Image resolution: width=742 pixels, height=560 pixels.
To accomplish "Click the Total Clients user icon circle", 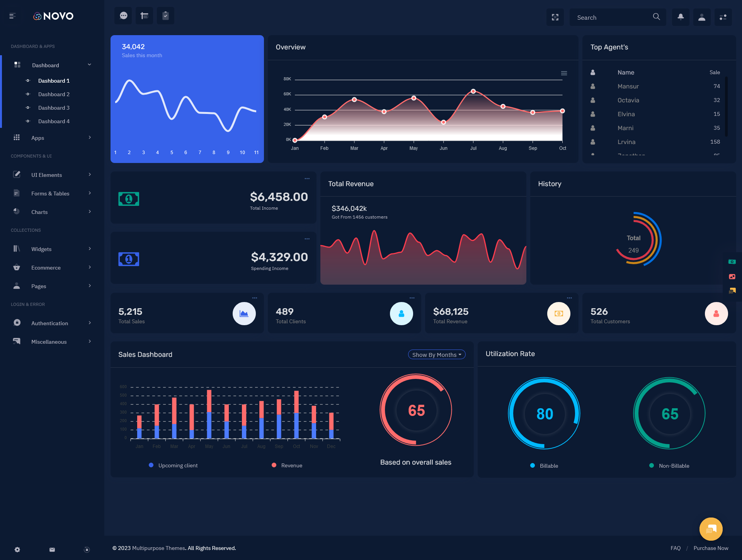I will (x=402, y=314).
